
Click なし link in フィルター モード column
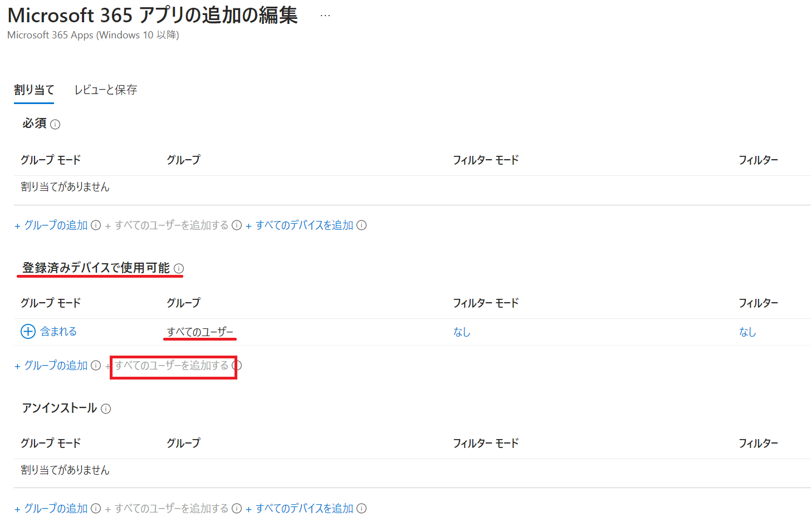point(462,332)
